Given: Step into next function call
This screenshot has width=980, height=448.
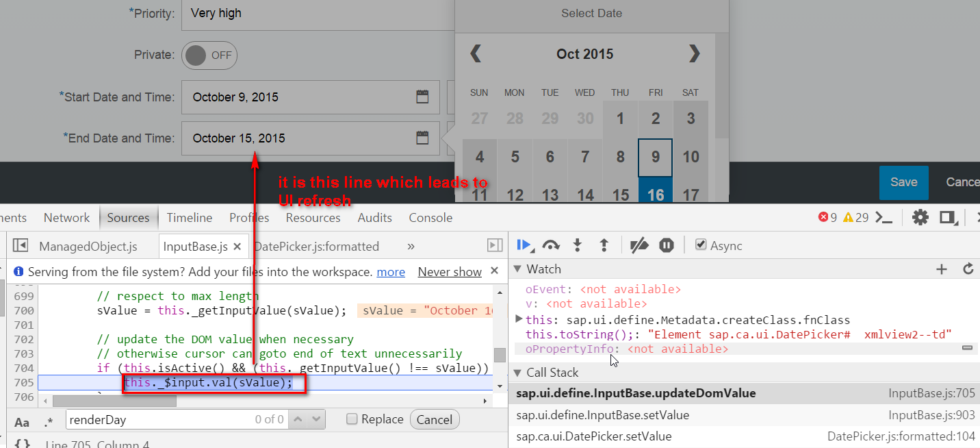Looking at the screenshot, I should 578,245.
